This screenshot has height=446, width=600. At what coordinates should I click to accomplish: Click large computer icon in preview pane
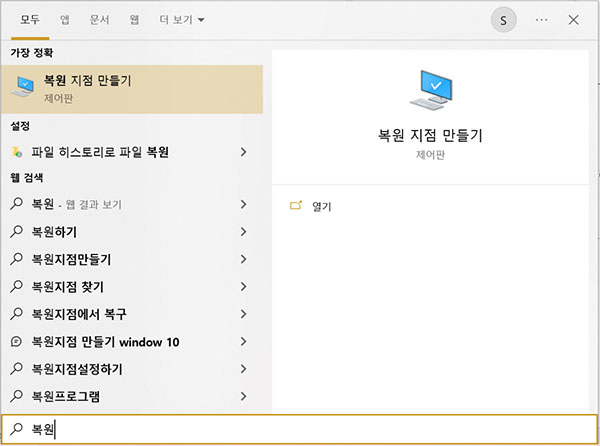pyautogui.click(x=431, y=90)
